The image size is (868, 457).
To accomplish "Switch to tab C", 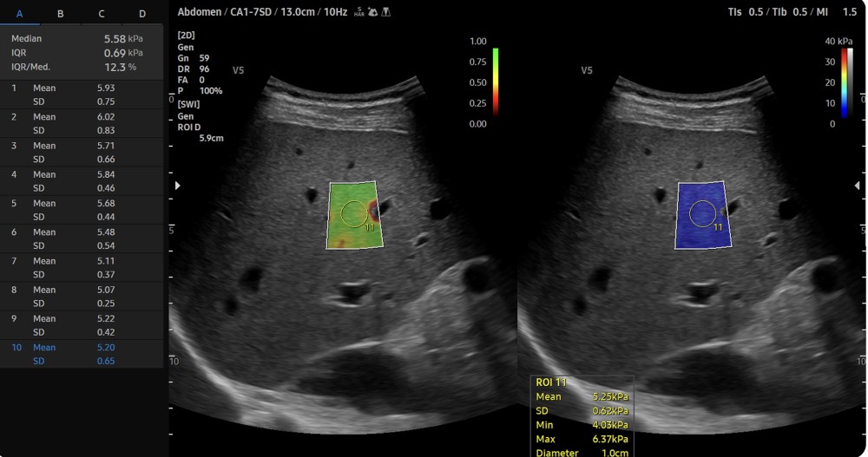I will (x=102, y=14).
